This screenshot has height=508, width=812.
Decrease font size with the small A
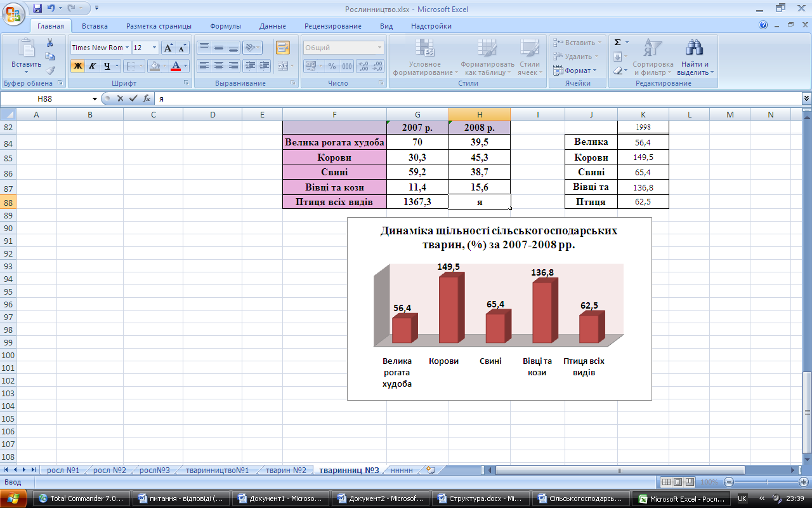coord(182,48)
